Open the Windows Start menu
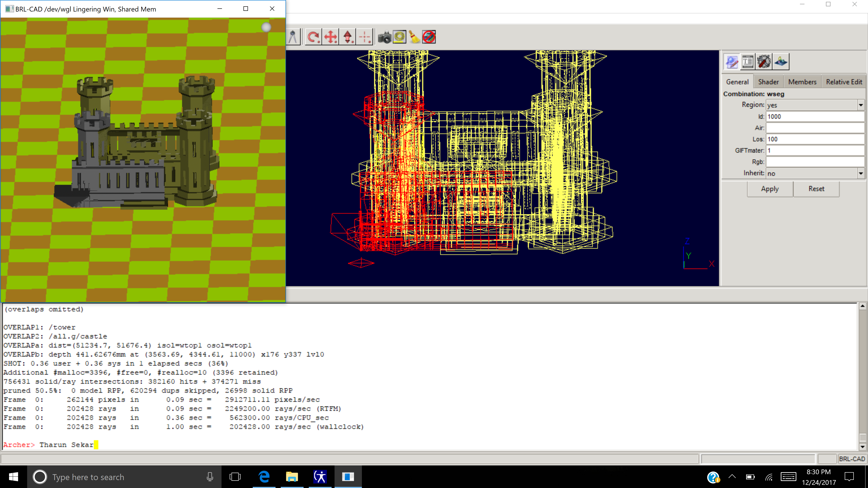The width and height of the screenshot is (868, 488). click(14, 477)
